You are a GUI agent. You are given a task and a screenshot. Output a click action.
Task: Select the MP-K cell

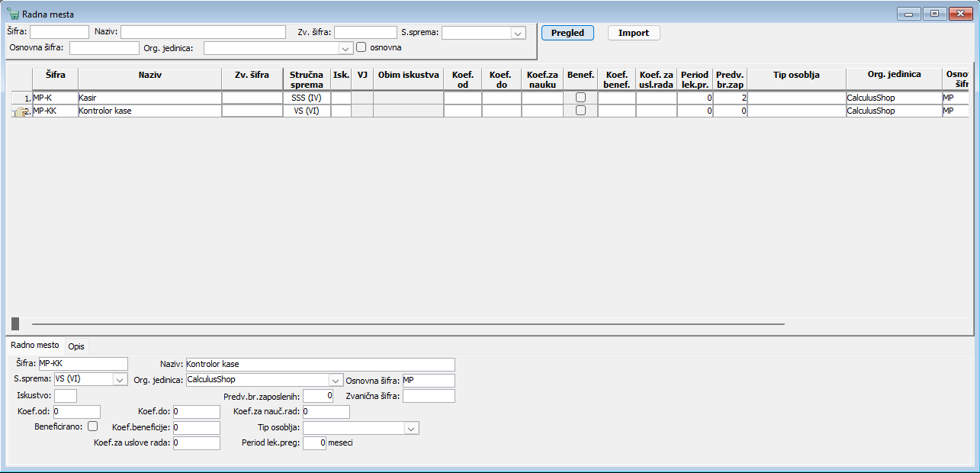click(x=55, y=98)
